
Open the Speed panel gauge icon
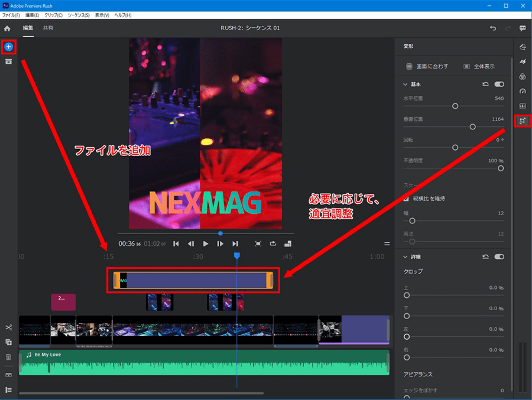point(523,91)
